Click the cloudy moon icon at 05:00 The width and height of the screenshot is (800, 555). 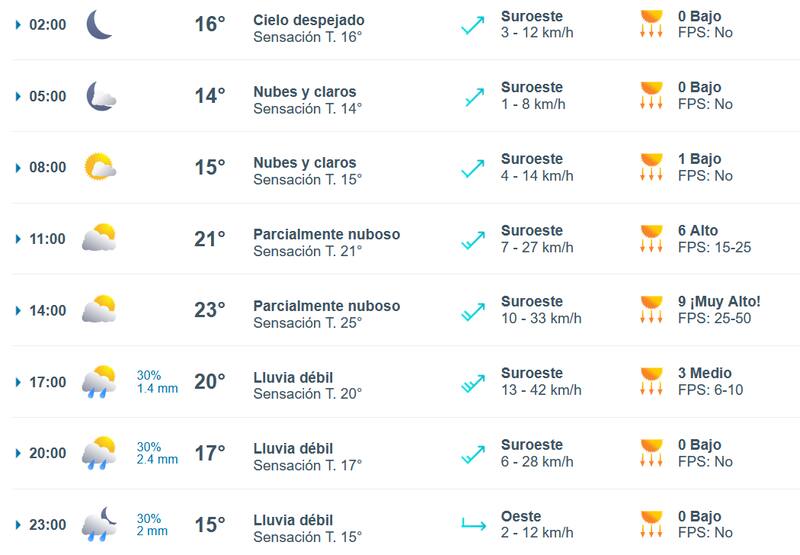click(x=100, y=96)
